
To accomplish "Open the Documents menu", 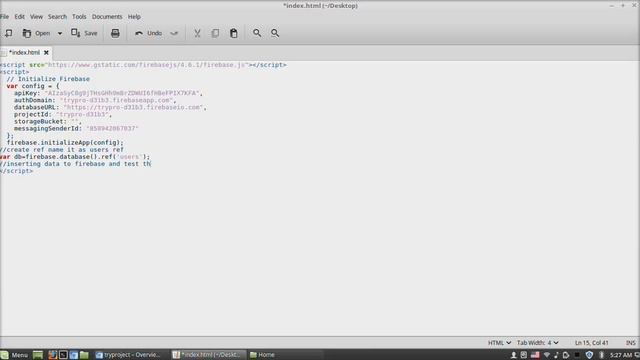I will (x=107, y=17).
